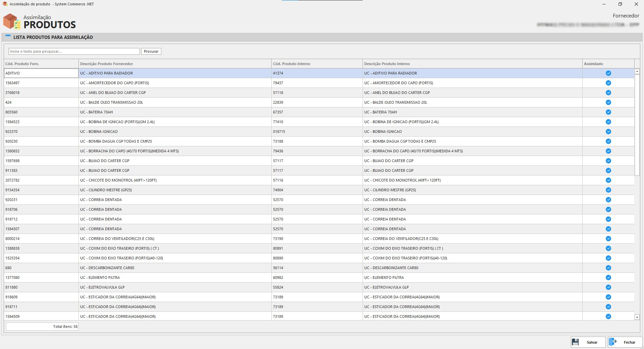Click the assimilado checkmark for DESCARBONIZANTE CAR80
The height and width of the screenshot is (349, 644).
tap(608, 268)
